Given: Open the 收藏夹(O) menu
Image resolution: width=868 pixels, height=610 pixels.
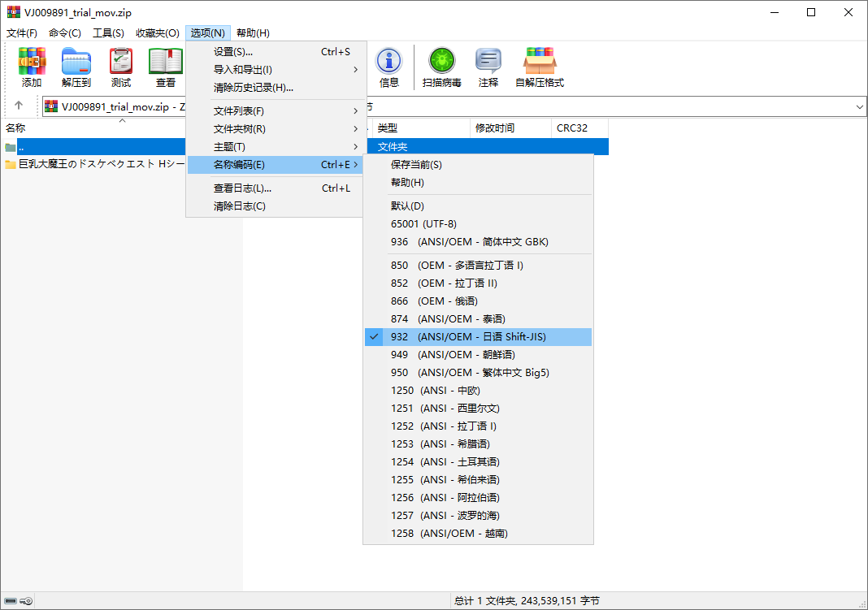Looking at the screenshot, I should [x=157, y=33].
